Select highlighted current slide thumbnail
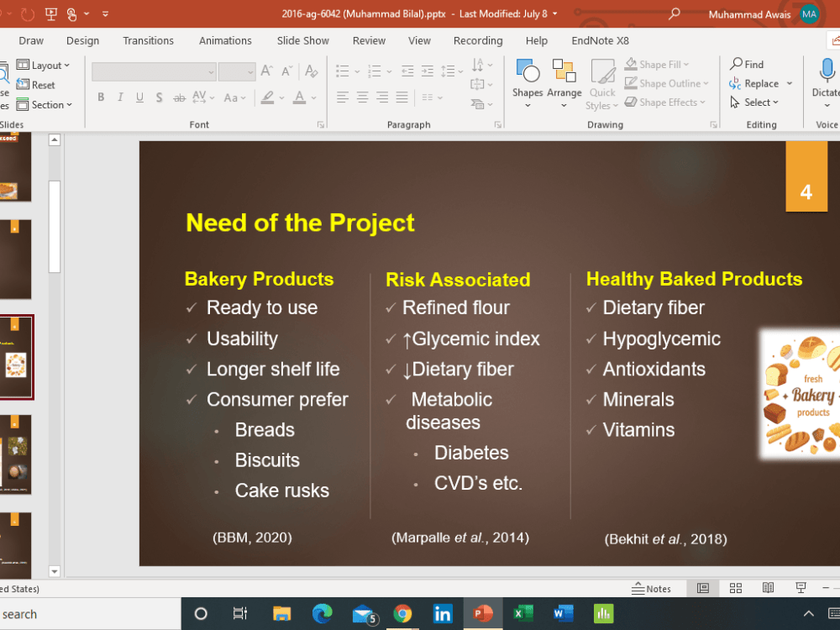 [15, 357]
